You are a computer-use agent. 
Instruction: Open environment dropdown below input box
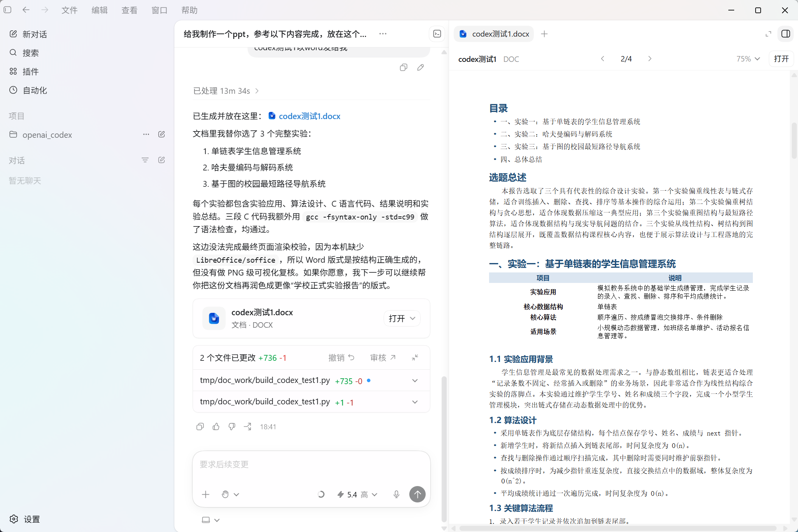211,520
